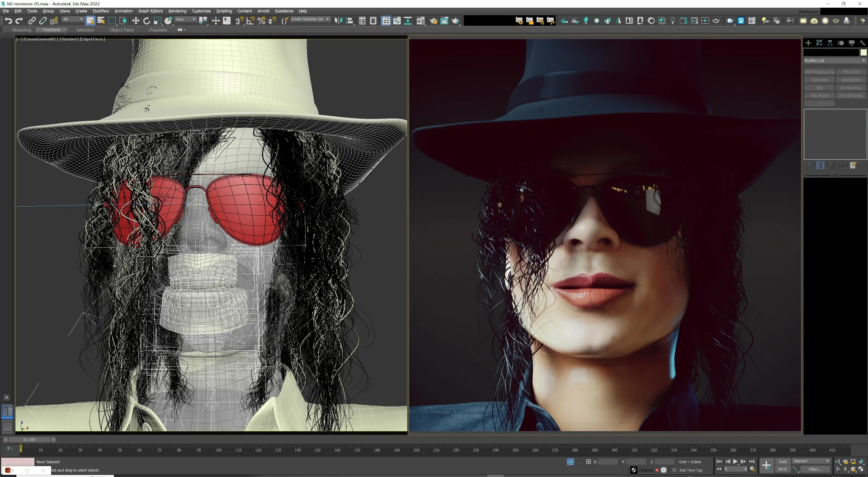Click the Undo arrow icon
The width and height of the screenshot is (868, 477).
point(8,21)
